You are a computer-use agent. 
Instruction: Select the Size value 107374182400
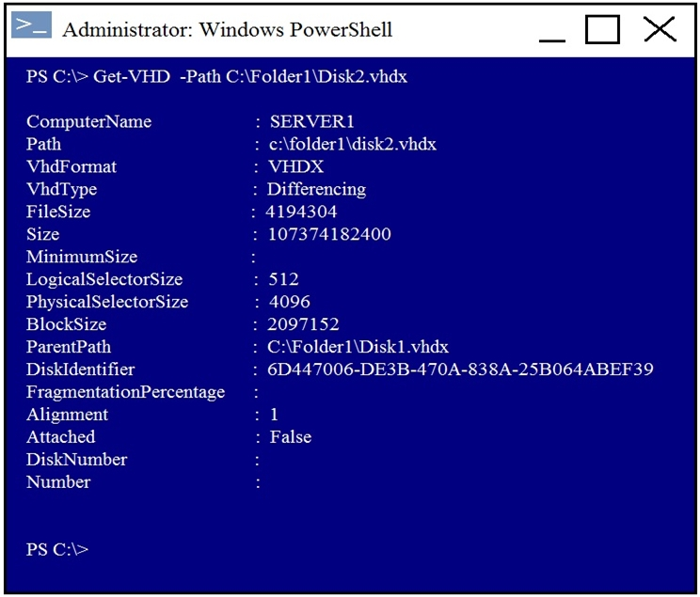pyautogui.click(x=329, y=234)
